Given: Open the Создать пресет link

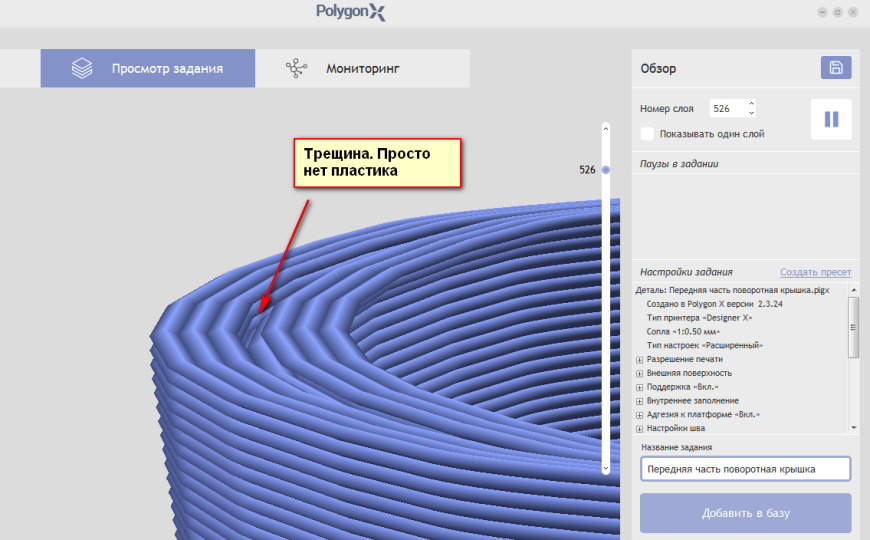Looking at the screenshot, I should coord(815,272).
